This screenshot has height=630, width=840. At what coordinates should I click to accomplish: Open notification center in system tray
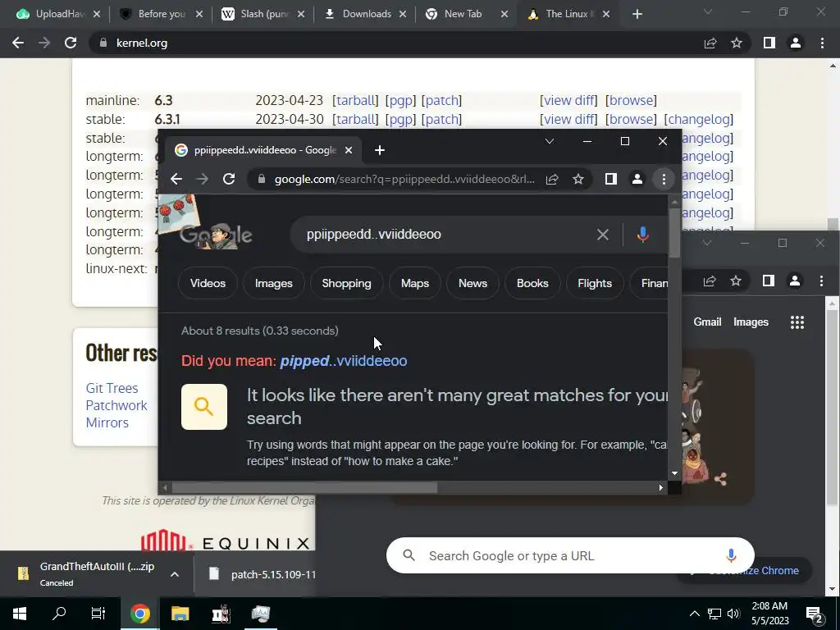[x=815, y=615]
